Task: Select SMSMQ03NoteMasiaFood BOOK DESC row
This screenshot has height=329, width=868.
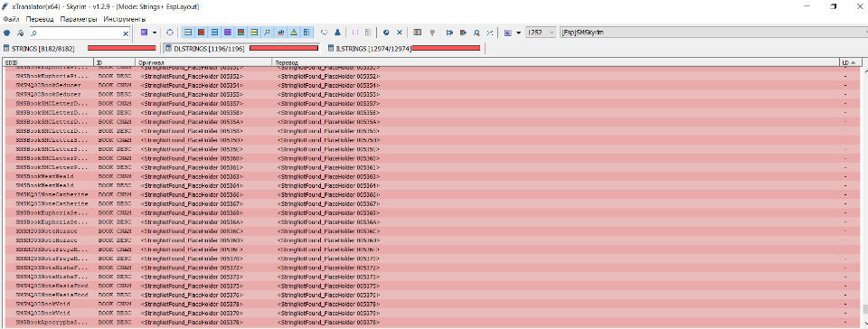Action: (x=432, y=295)
